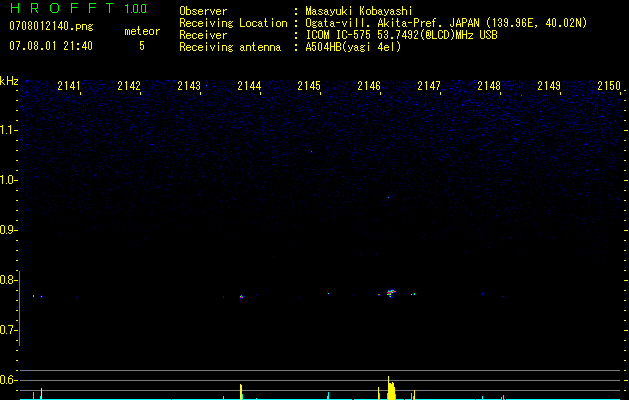Click the 2150 time axis marker

609,86
